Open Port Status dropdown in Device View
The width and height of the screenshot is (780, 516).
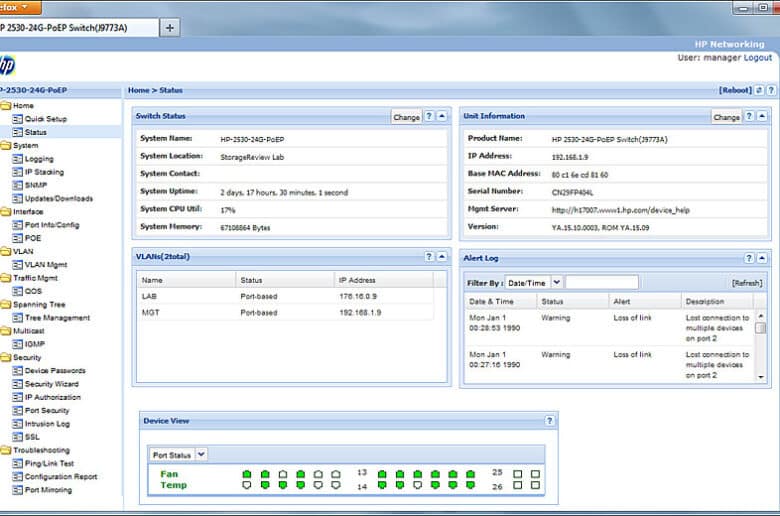click(x=201, y=454)
